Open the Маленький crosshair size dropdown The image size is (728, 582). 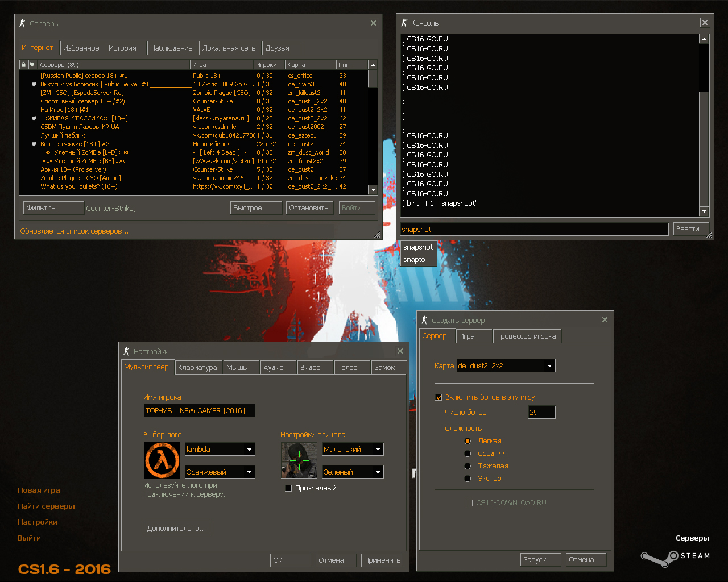click(x=353, y=449)
